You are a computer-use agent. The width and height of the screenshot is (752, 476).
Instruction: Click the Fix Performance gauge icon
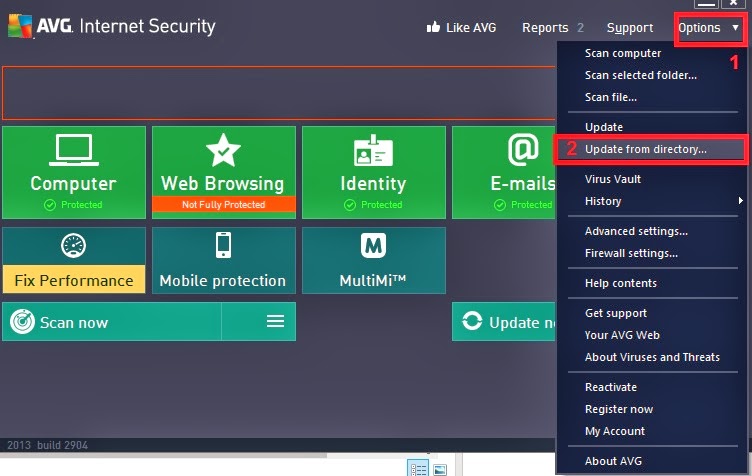[x=73, y=245]
